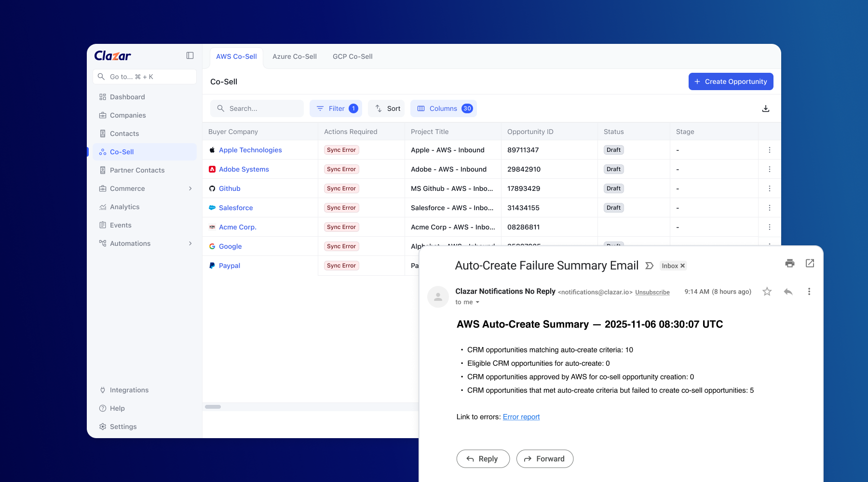Print the email with printer icon
Screen dimensions: 868x482
(790, 263)
